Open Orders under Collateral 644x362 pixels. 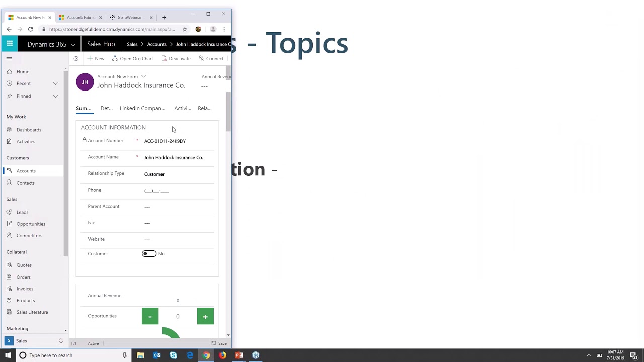coord(23,277)
